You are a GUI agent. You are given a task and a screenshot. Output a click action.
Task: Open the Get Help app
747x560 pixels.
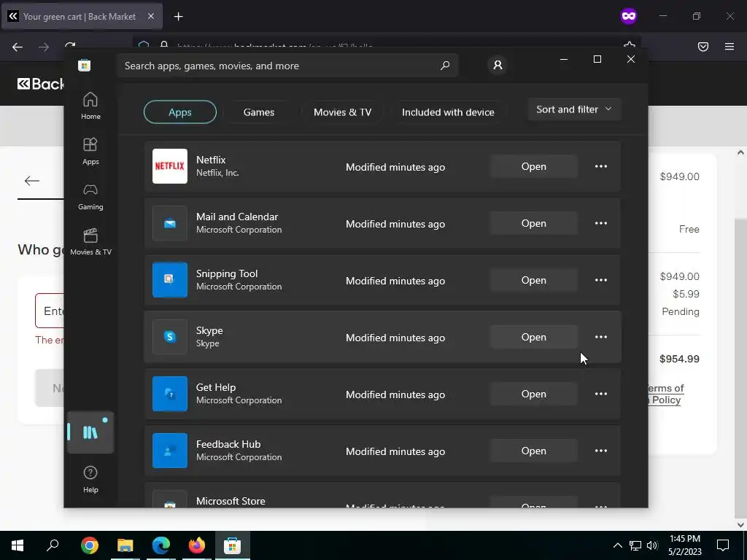click(x=533, y=394)
